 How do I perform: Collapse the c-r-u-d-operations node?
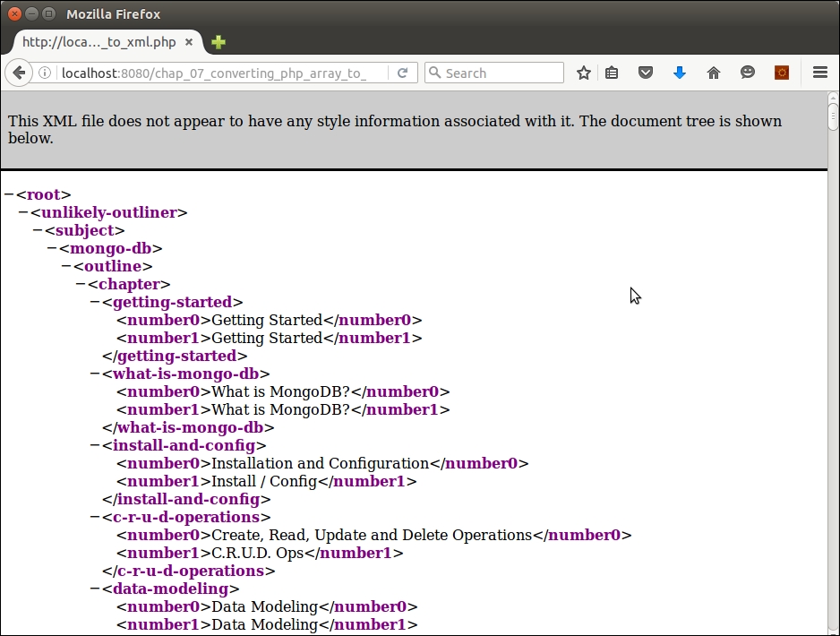click(x=95, y=517)
